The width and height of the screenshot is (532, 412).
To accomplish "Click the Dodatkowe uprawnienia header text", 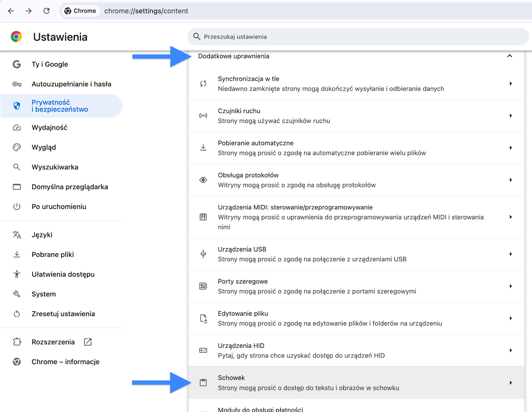I will pyautogui.click(x=234, y=56).
